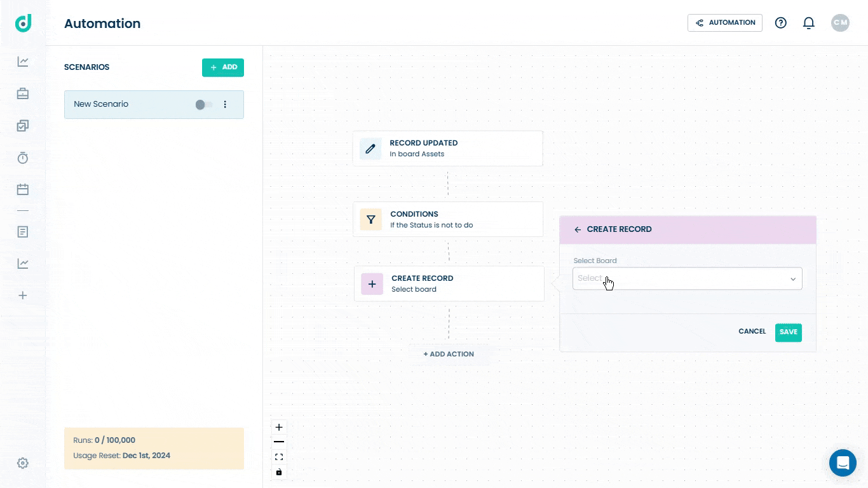Open the tasks checkbox icon in sidebar
This screenshot has height=488, width=868.
[23, 126]
